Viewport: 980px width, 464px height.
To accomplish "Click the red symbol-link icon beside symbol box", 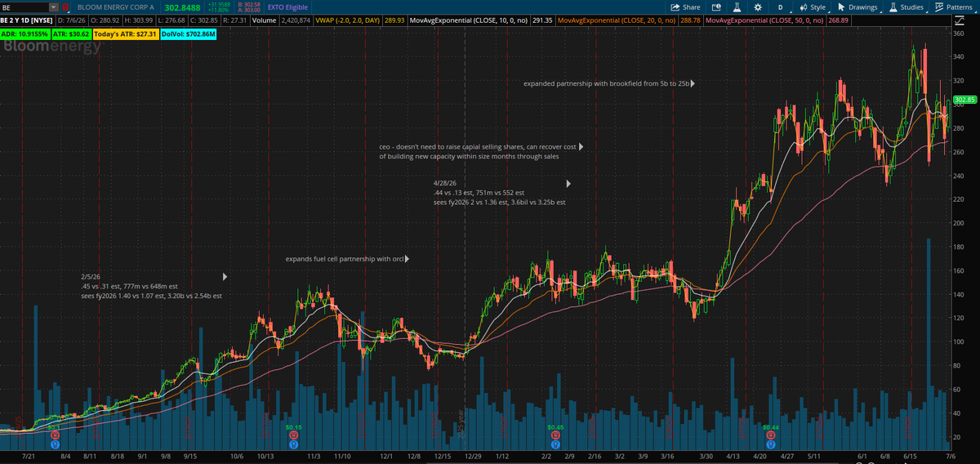I will (x=66, y=7).
